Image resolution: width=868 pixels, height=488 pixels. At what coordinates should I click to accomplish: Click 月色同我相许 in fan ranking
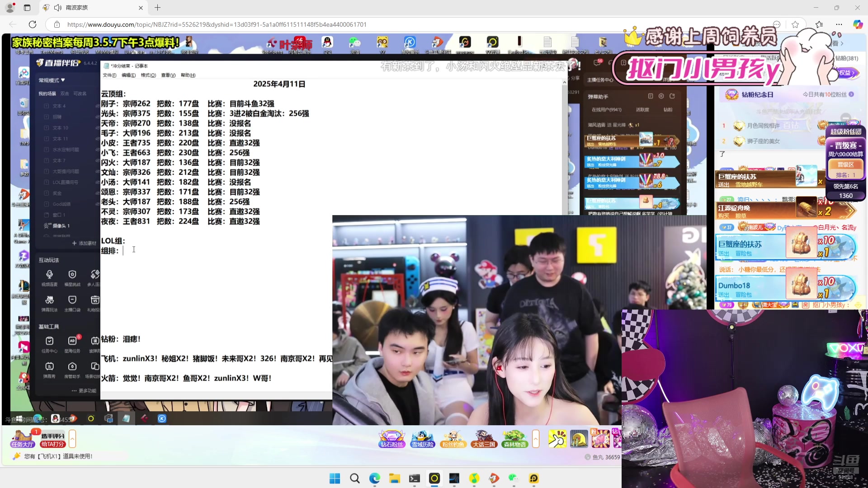click(764, 126)
